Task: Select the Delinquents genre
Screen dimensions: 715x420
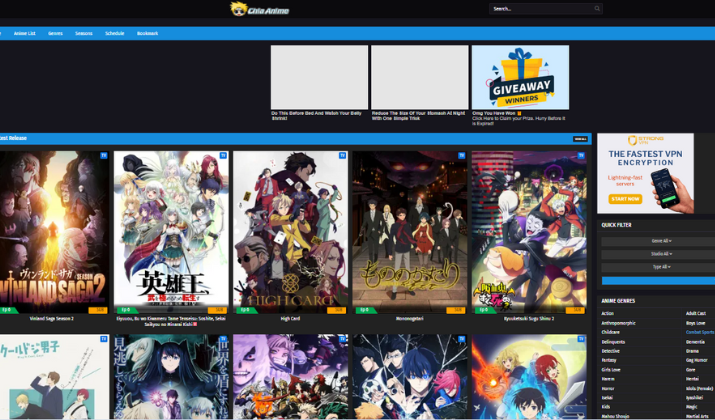Action: click(613, 342)
